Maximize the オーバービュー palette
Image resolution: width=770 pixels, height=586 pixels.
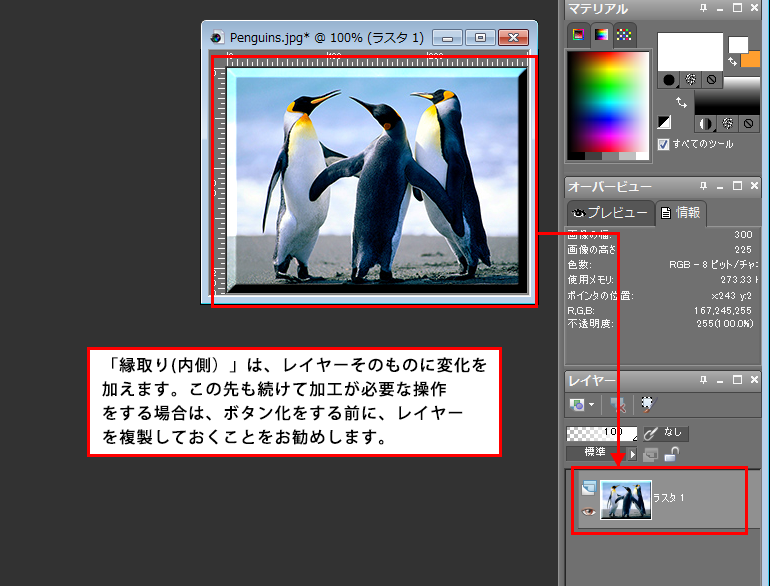[737, 186]
